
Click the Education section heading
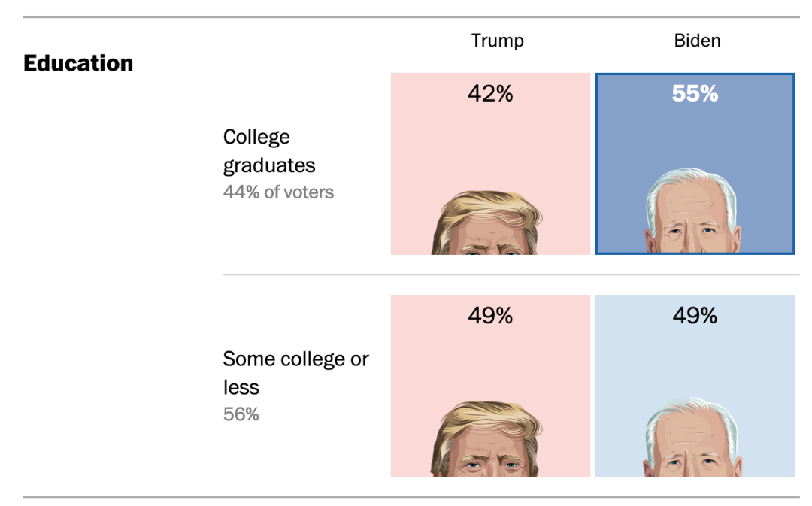pyautogui.click(x=78, y=63)
